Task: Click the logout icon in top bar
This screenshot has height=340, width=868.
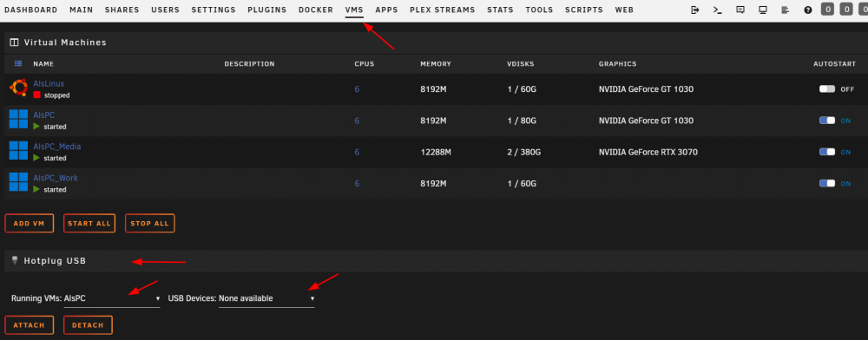Action: (695, 10)
